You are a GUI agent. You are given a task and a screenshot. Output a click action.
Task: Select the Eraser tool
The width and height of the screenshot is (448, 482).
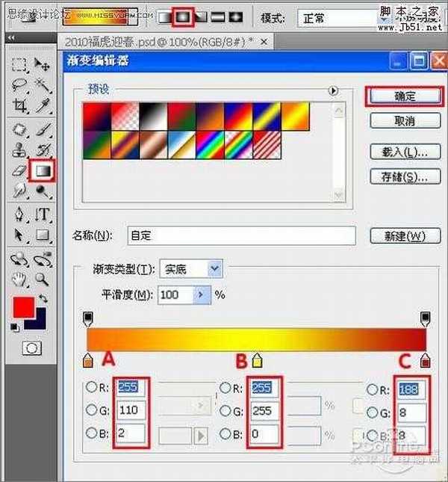(20, 171)
